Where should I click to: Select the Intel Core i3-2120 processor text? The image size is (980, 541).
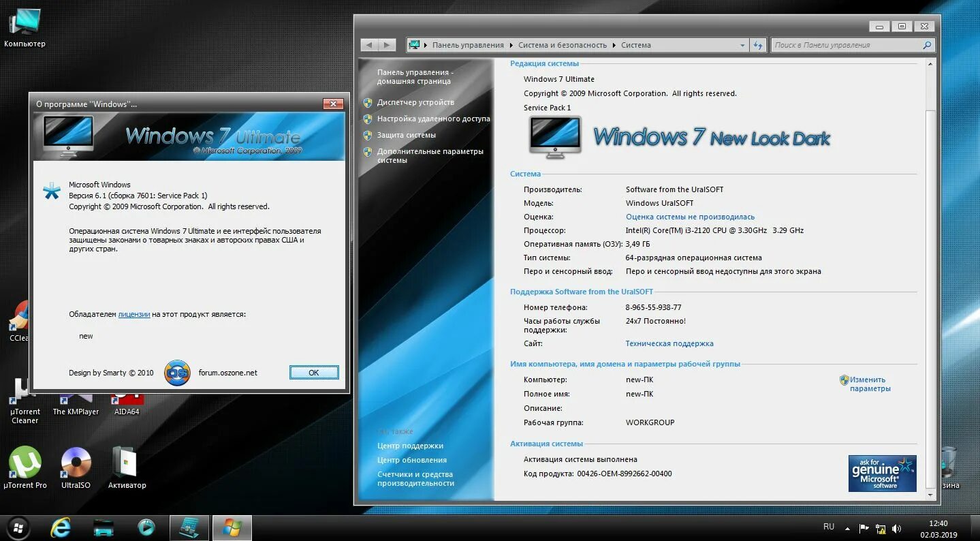click(x=714, y=230)
